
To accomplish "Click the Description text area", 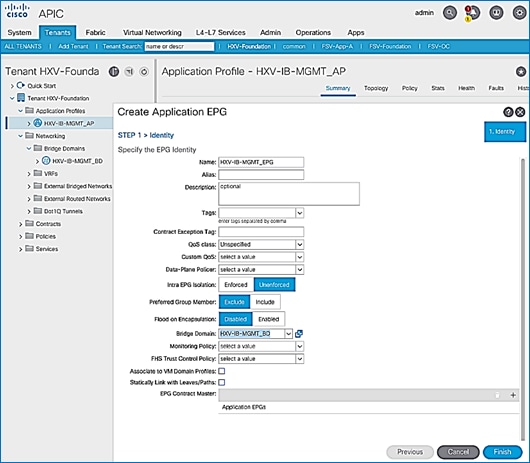I will click(289, 194).
